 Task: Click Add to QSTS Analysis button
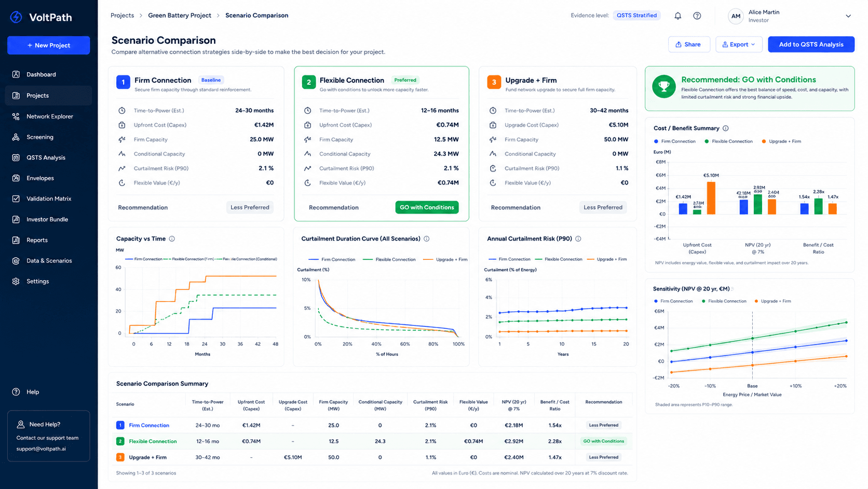tap(811, 45)
